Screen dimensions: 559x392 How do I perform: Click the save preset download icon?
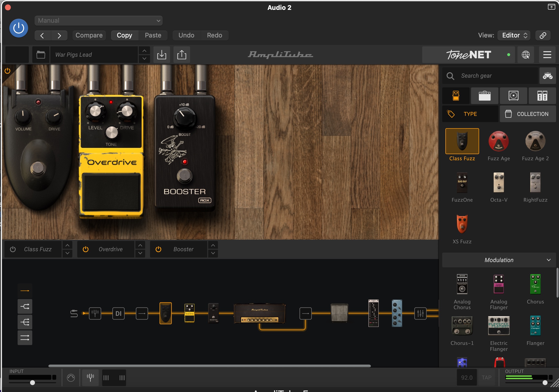[162, 54]
